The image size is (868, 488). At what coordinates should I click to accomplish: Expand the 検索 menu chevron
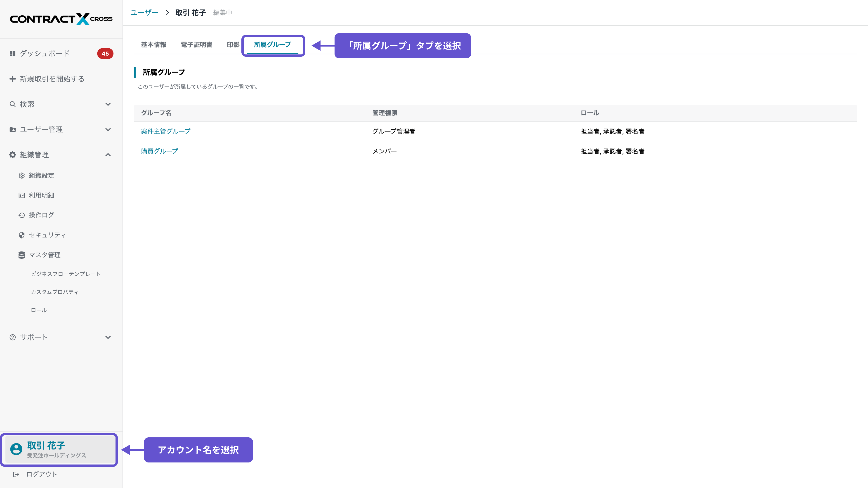coord(108,104)
